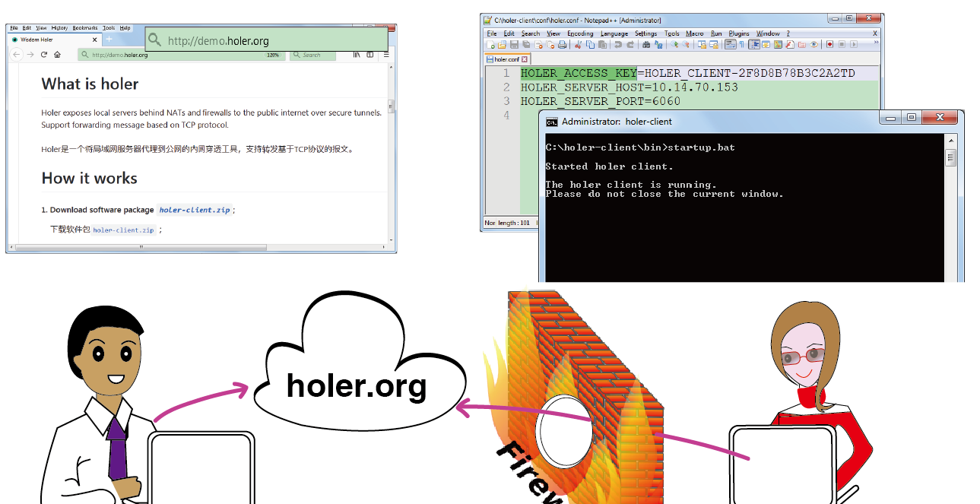Click Open file icon in Notepad++ toolbar
This screenshot has height=504, width=980.
pos(502,44)
